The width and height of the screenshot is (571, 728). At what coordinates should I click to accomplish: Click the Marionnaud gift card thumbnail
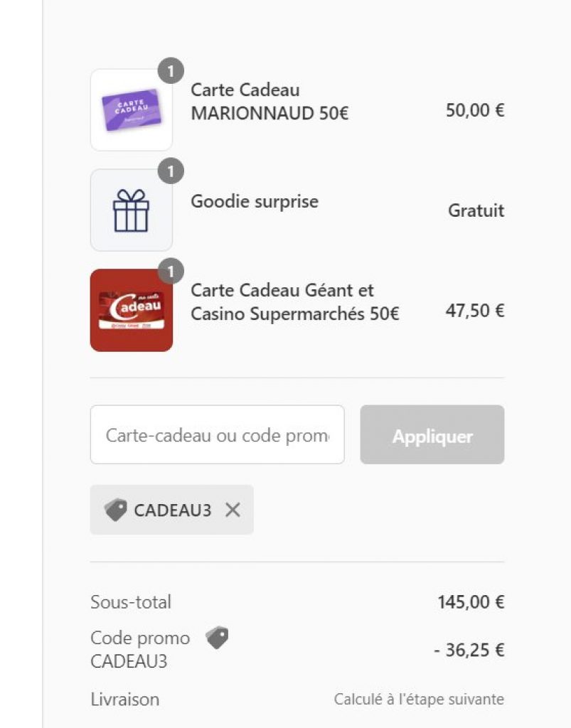[131, 110]
